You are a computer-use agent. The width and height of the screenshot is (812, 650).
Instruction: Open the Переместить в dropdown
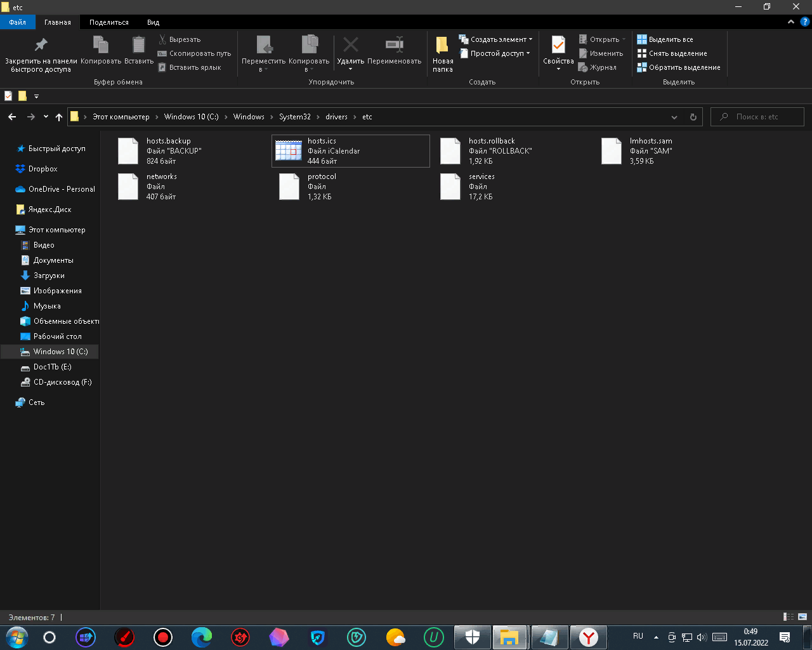tap(263, 54)
